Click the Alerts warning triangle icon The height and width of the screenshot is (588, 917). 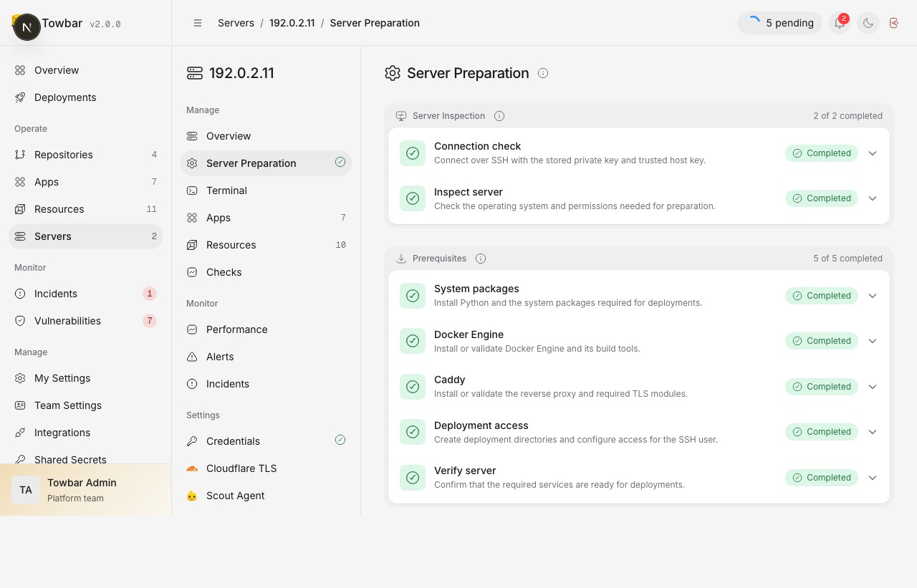tap(192, 357)
